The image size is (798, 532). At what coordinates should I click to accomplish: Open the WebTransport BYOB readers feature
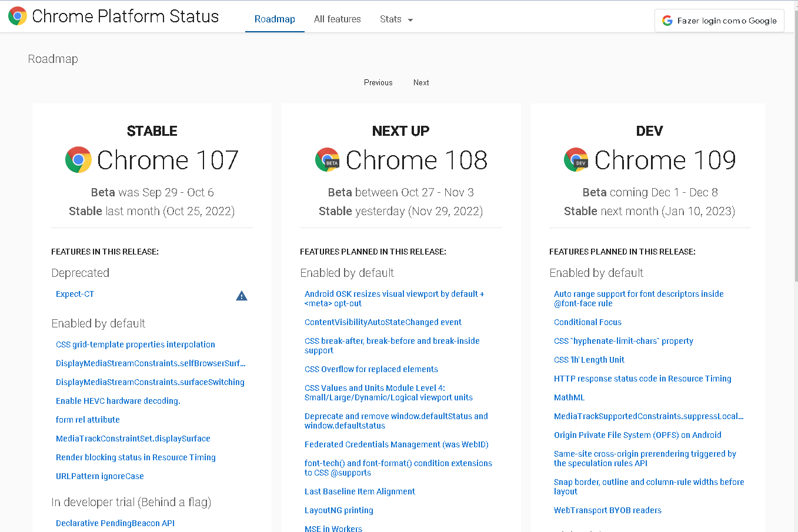pos(607,510)
